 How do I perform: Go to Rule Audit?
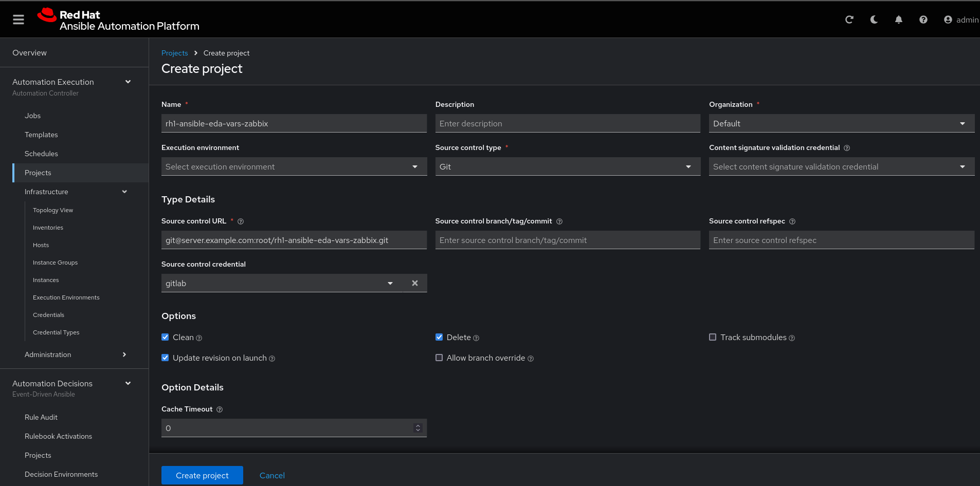pyautogui.click(x=41, y=417)
